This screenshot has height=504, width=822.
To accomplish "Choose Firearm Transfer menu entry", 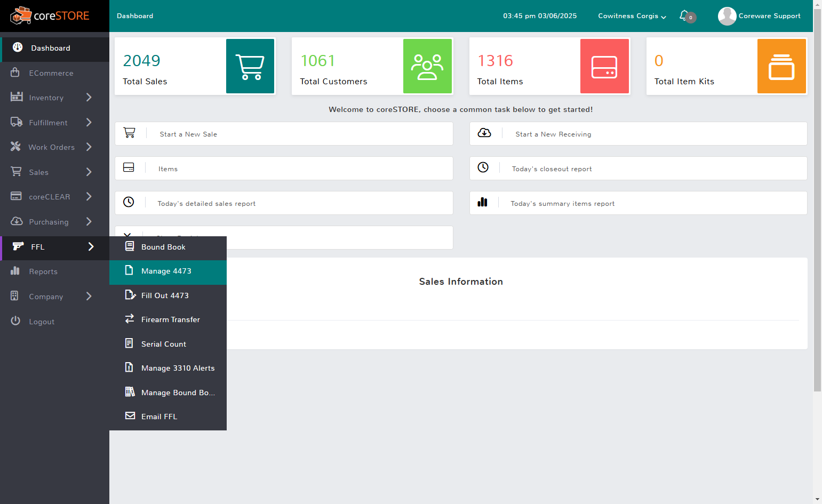I will pos(168,320).
